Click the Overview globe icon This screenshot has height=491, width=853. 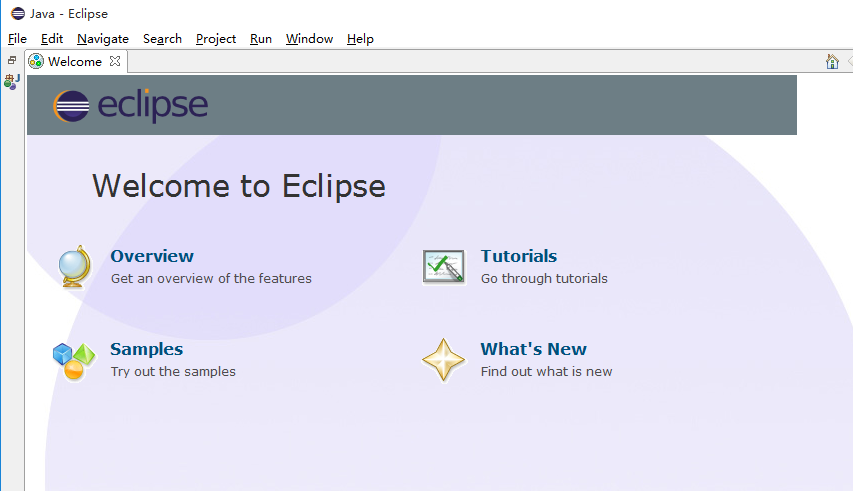point(75,267)
